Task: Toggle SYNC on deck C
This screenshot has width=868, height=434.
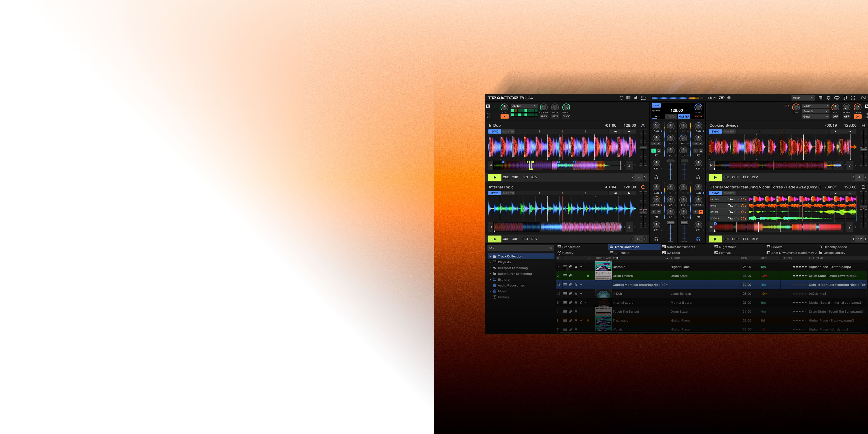Action: point(495,193)
